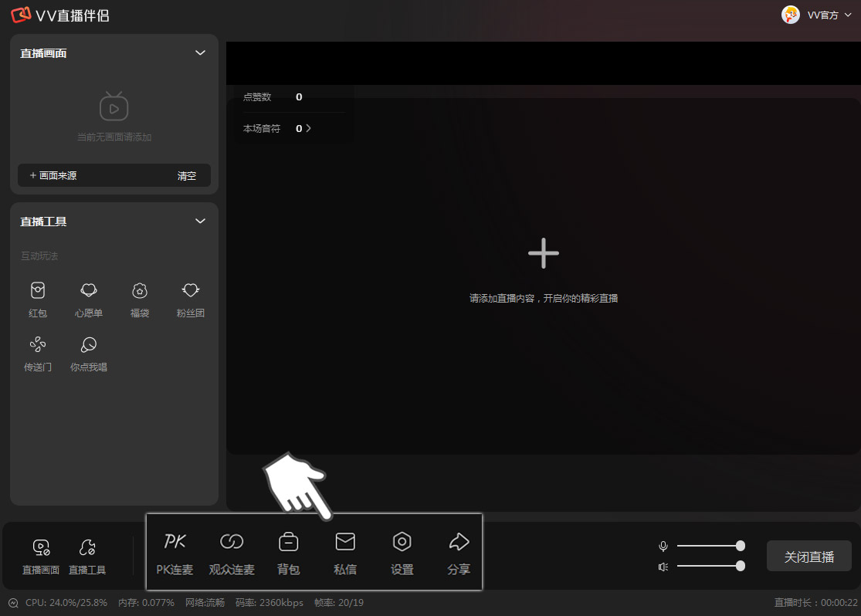This screenshot has height=616, width=861.
Task: Open the 你点我唱 song request tool
Action: click(x=89, y=352)
